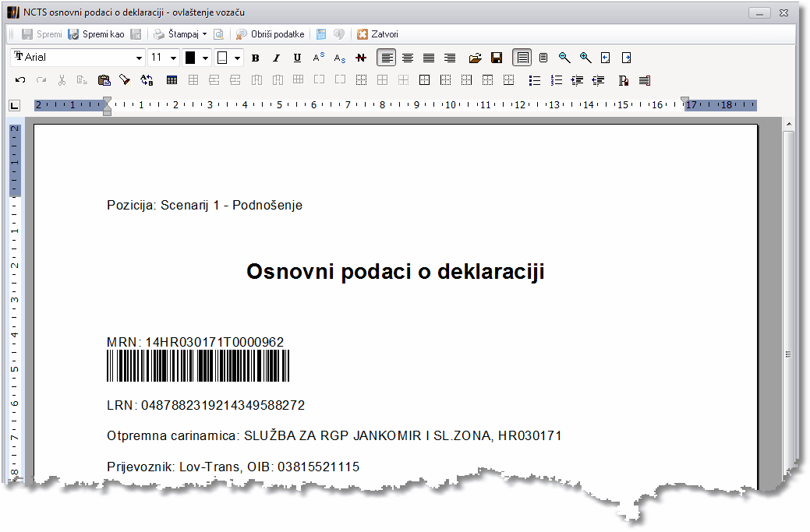The width and height of the screenshot is (810, 532).
Task: Click the Prijevoznik: Lov-Trans line
Action: pyautogui.click(x=233, y=467)
